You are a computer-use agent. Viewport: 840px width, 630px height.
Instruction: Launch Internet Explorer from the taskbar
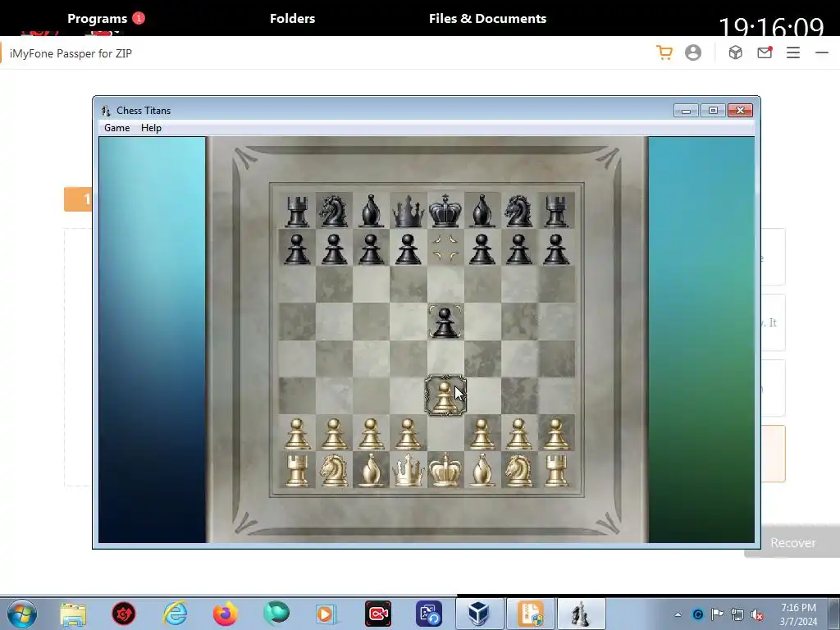click(176, 614)
